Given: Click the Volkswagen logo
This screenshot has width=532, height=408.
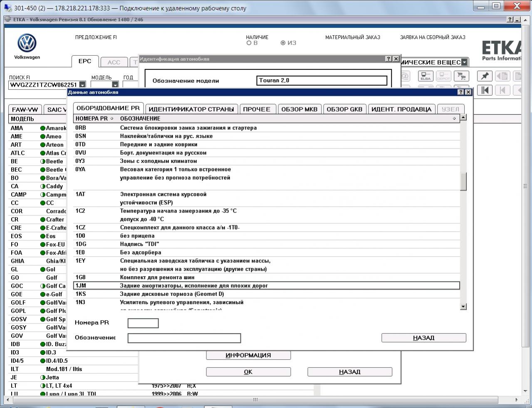Looking at the screenshot, I should pyautogui.click(x=27, y=43).
